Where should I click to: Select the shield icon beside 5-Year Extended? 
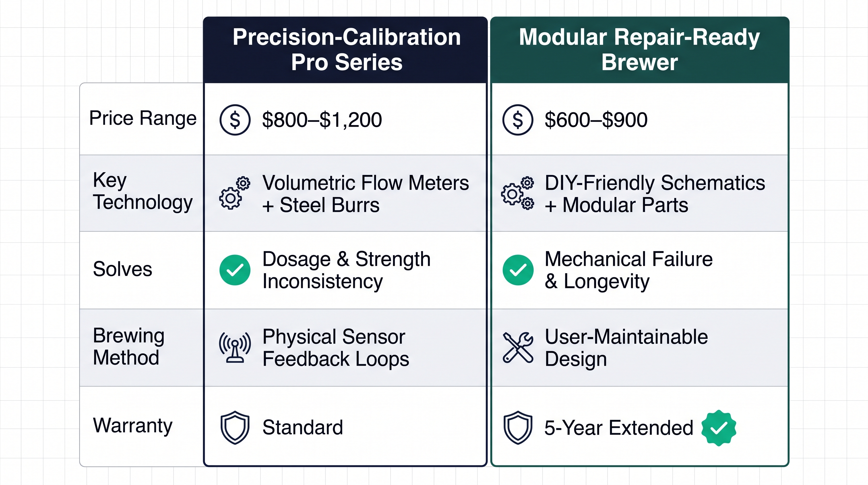pyautogui.click(x=518, y=427)
